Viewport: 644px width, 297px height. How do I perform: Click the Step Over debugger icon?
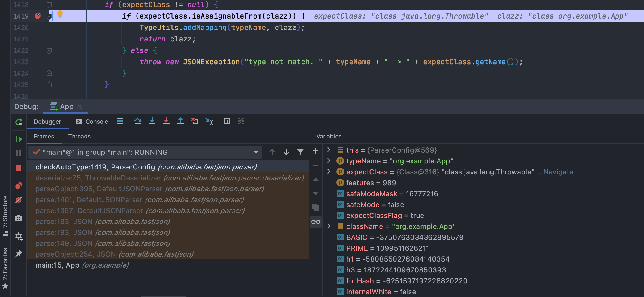coord(138,121)
